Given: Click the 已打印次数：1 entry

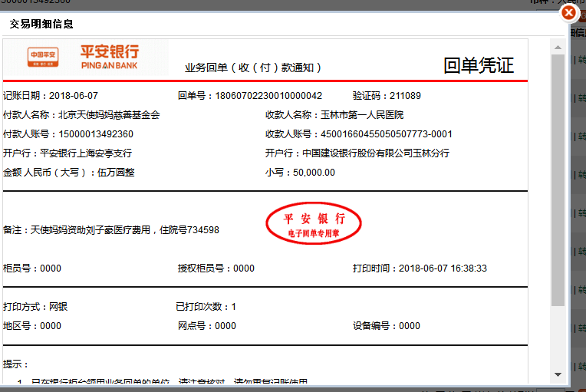Looking at the screenshot, I should pos(206,307).
